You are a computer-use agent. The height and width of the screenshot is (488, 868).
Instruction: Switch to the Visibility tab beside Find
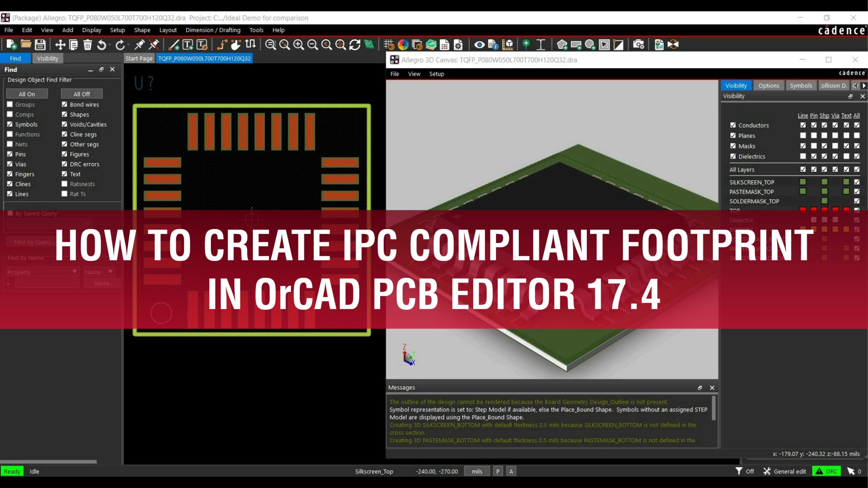pos(47,58)
